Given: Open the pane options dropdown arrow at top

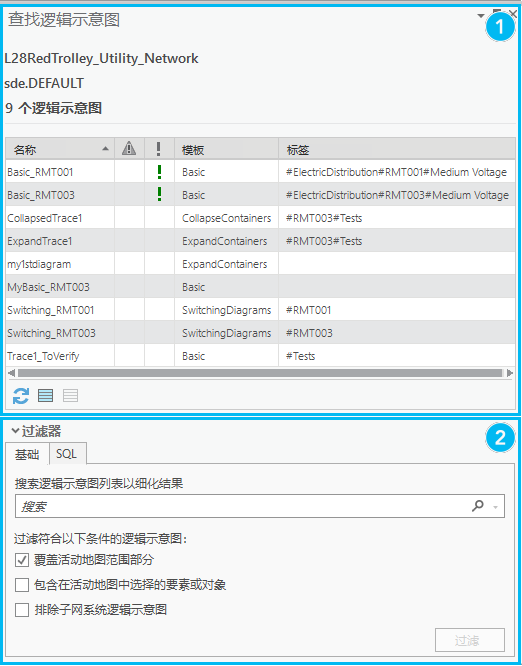Looking at the screenshot, I should point(481,16).
